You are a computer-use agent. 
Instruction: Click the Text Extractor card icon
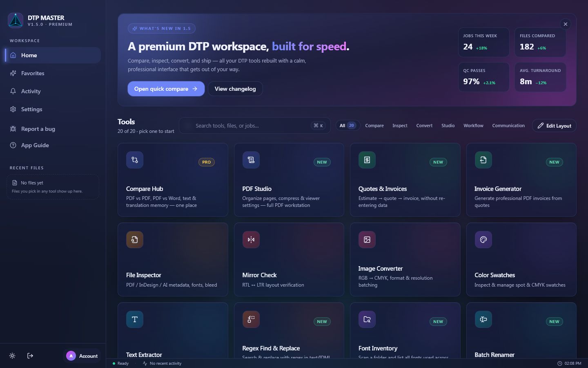(x=135, y=319)
